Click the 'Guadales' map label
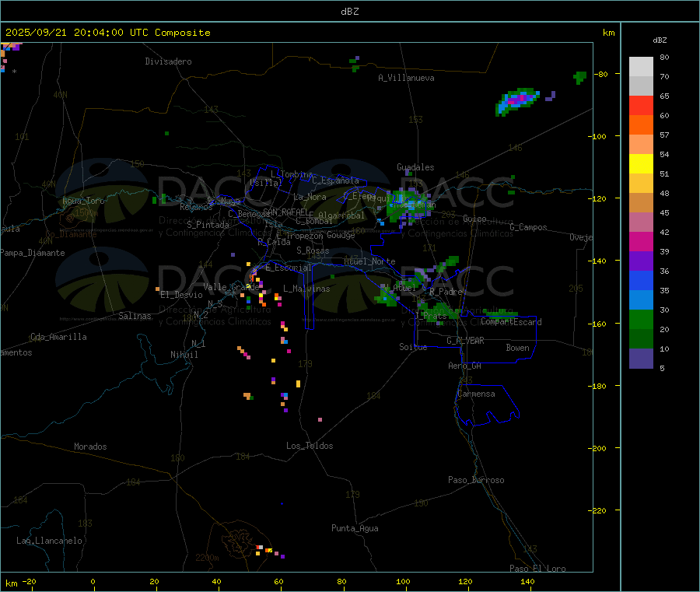This screenshot has height=592, width=700. click(x=415, y=167)
